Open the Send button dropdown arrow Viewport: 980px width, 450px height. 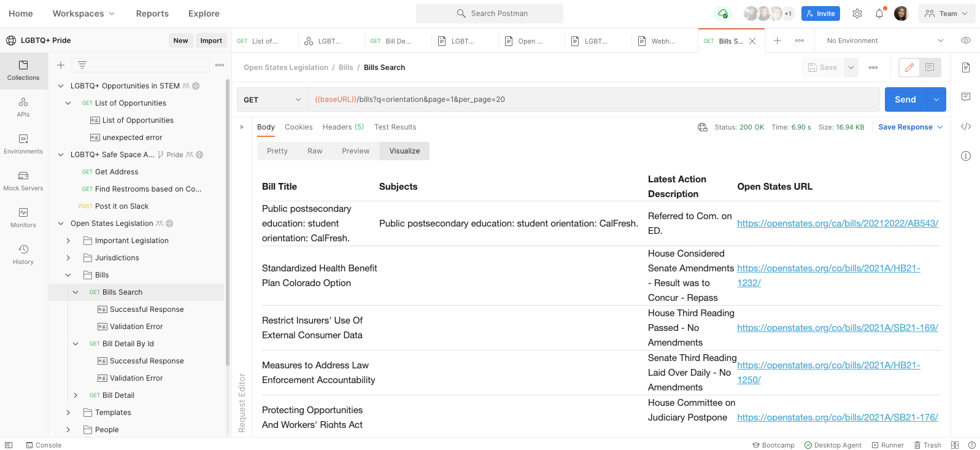click(x=936, y=99)
